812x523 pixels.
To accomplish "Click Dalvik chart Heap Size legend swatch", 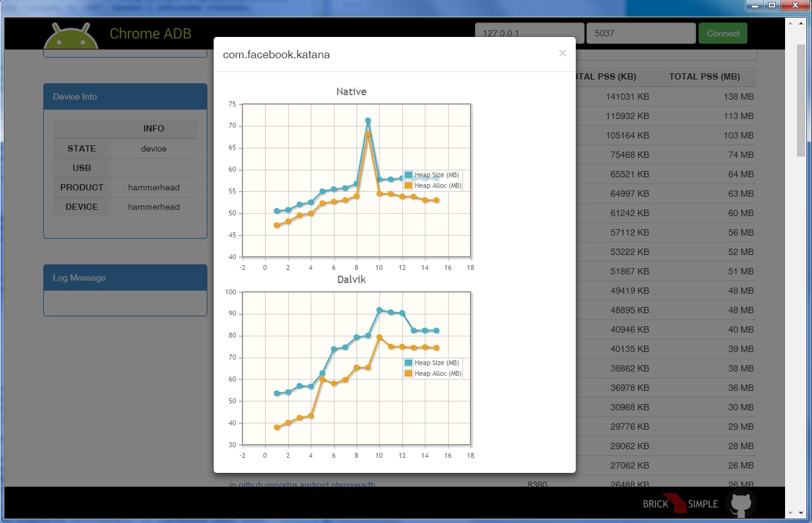I will tap(409, 363).
